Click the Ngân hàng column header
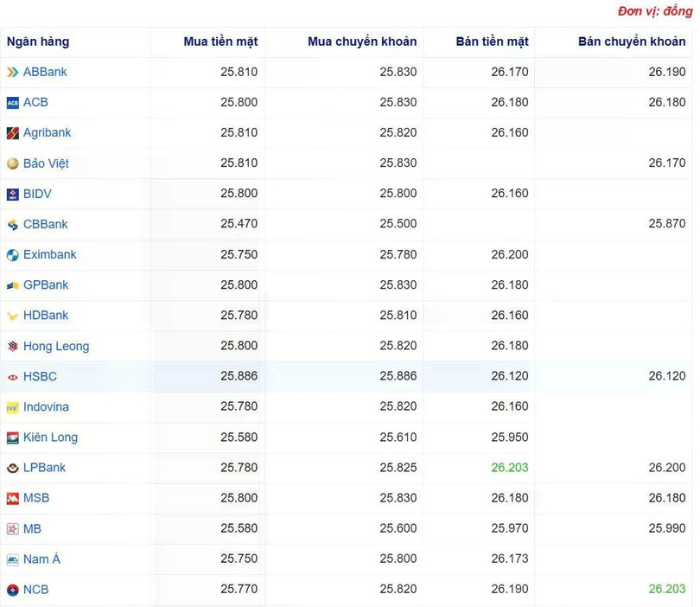Screen dimensions: 700x607 tap(38, 42)
